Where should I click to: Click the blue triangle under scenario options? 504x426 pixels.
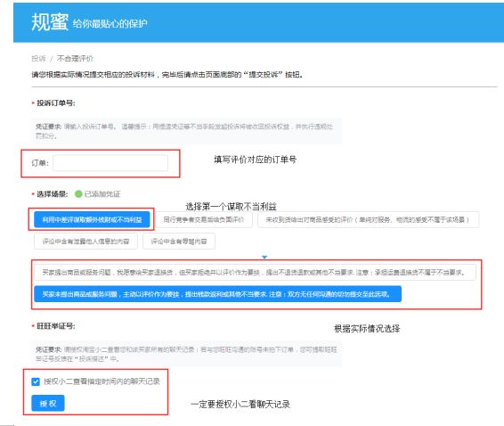(x=264, y=257)
